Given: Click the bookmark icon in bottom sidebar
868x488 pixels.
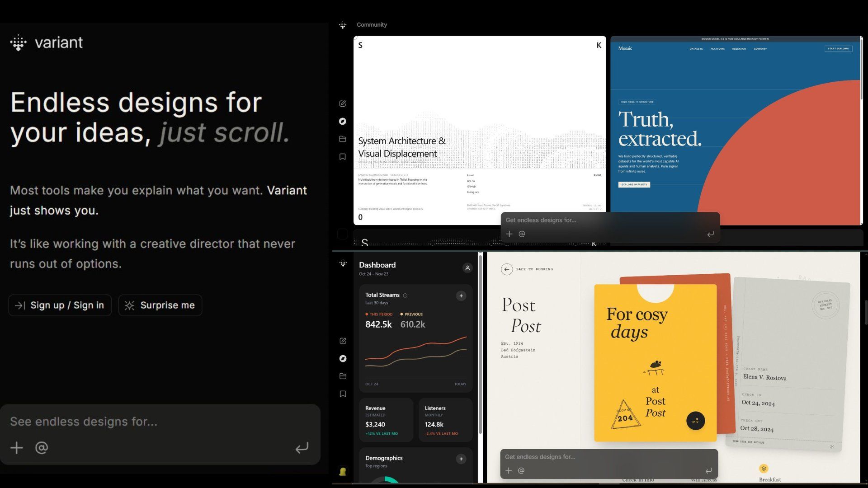Looking at the screenshot, I should 343,394.
